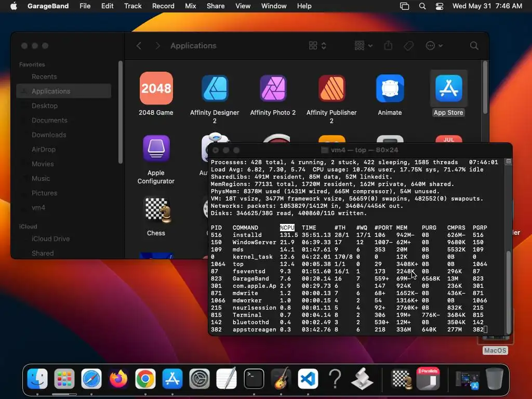This screenshot has width=532, height=399.
Task: Click the date and time in menu bar
Action: coord(487,6)
